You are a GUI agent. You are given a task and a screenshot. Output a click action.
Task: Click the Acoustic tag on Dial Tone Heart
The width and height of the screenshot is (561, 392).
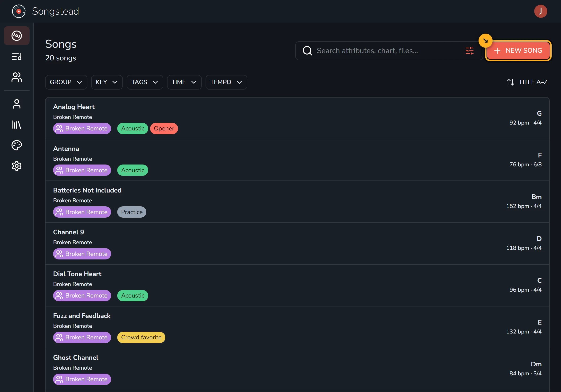click(x=133, y=296)
